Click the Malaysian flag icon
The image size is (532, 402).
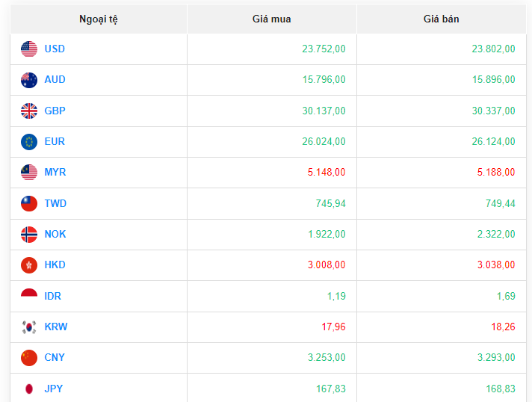pyautogui.click(x=29, y=173)
